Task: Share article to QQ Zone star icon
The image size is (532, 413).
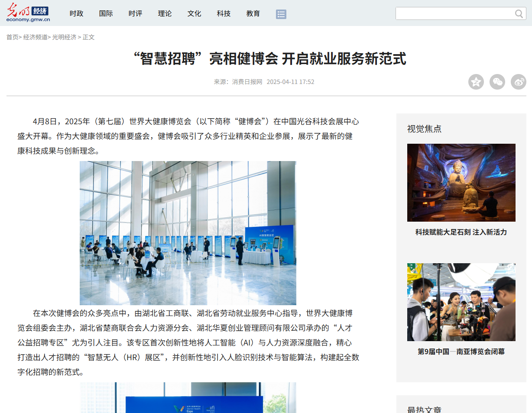Action: click(x=476, y=82)
